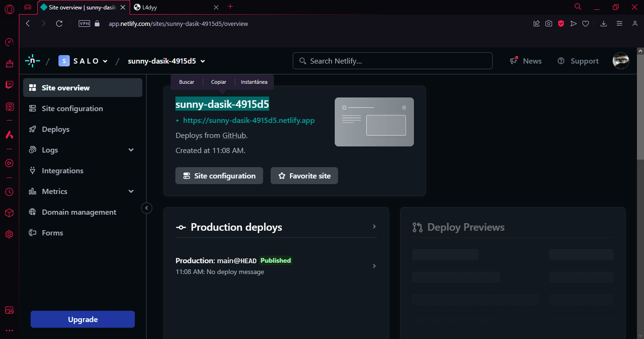
Task: Click the Production deploys heading
Action: (236, 227)
